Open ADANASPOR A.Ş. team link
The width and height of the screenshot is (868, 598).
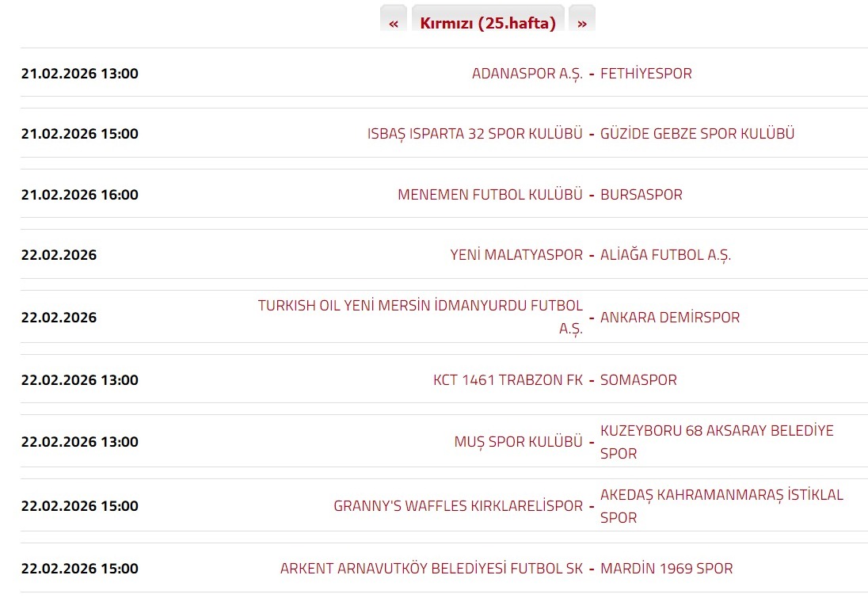click(527, 74)
